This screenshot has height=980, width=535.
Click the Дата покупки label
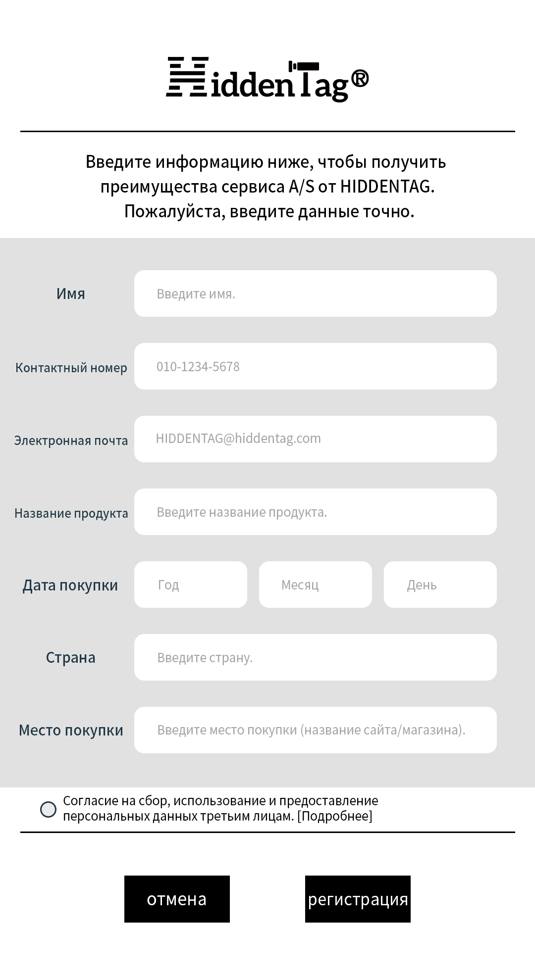point(70,586)
